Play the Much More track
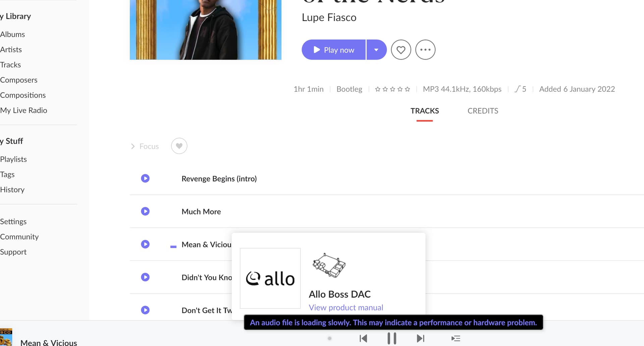Image resolution: width=644 pixels, height=346 pixels. click(x=145, y=211)
